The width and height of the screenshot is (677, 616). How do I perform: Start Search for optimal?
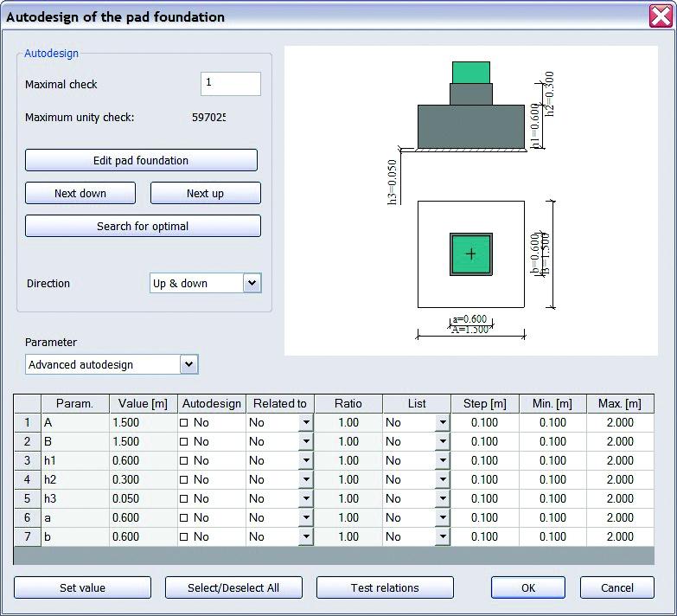(x=143, y=226)
